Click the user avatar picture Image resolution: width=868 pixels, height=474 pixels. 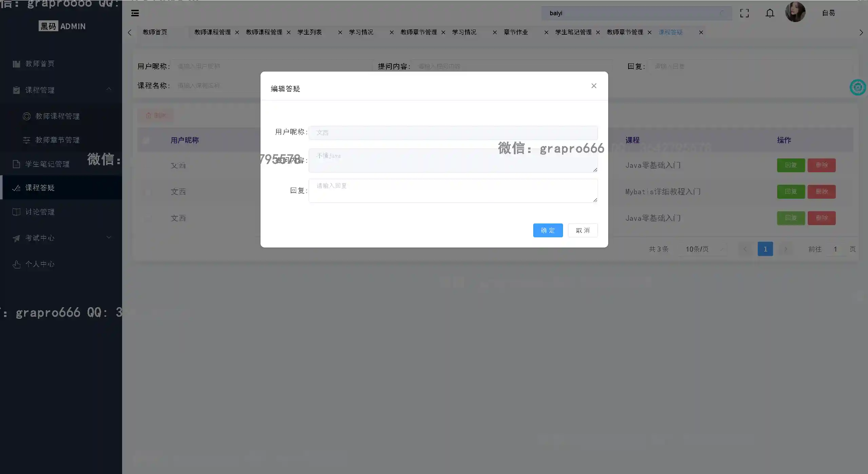795,12
